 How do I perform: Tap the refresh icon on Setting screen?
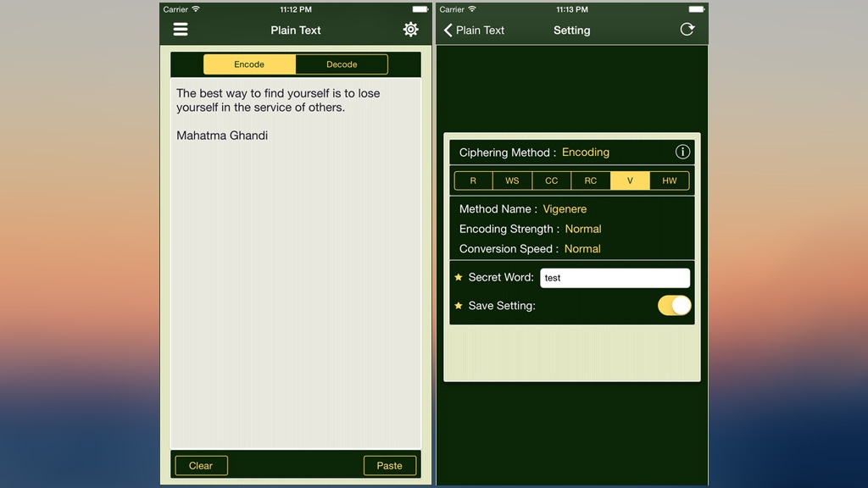coord(687,30)
